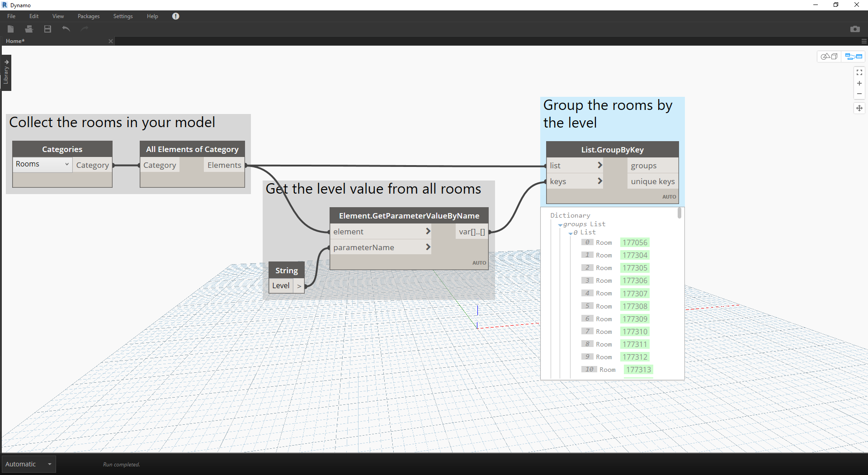The width and height of the screenshot is (868, 475).
Task: Open the Packages menu
Action: [88, 16]
